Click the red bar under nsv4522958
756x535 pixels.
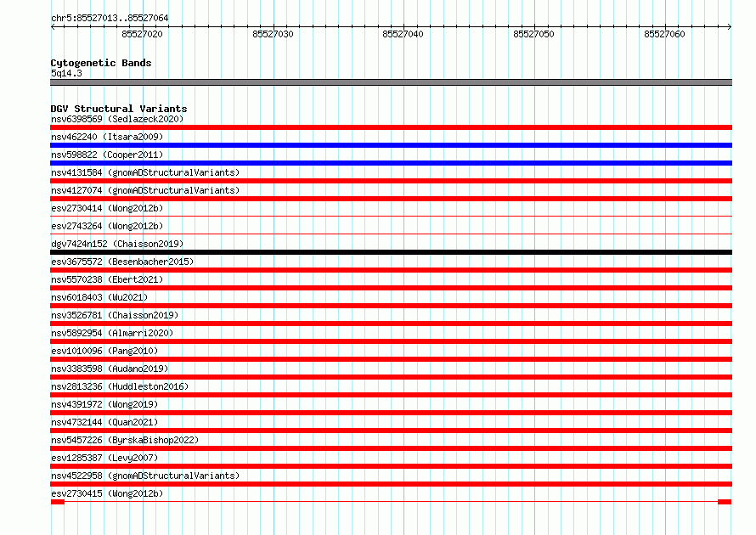(x=391, y=484)
